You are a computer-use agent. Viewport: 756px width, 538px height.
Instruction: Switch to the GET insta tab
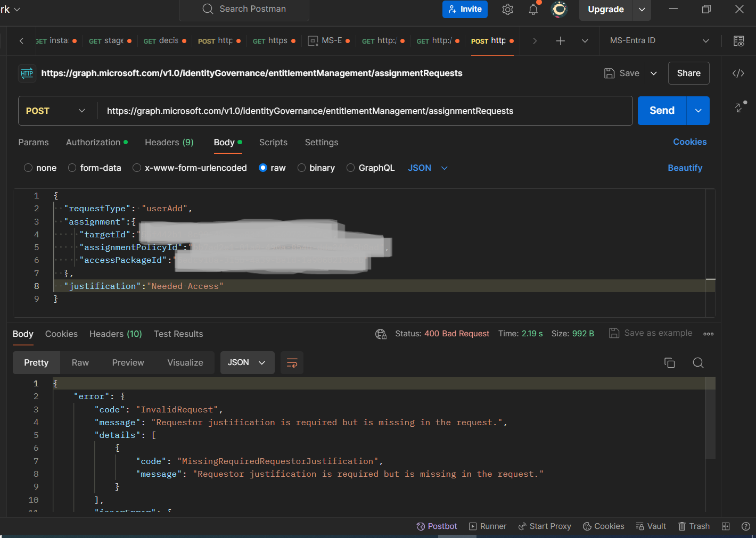[55, 41]
